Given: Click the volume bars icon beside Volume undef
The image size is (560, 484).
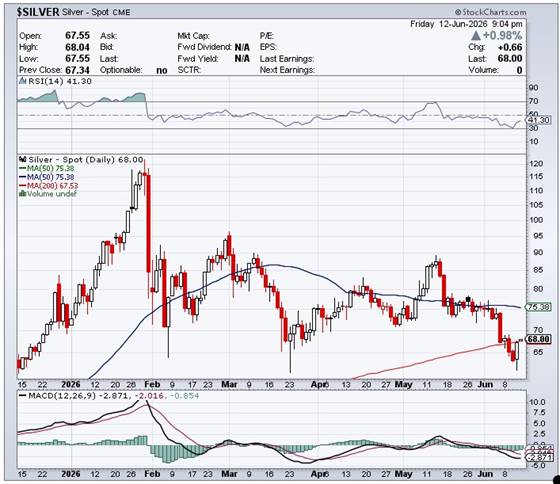Looking at the screenshot, I should [x=22, y=194].
